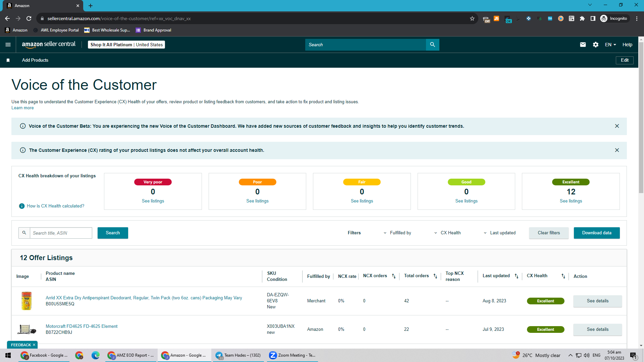Image resolution: width=644 pixels, height=362 pixels.
Task: Open the Brand Approval bookmark
Action: tap(153, 30)
